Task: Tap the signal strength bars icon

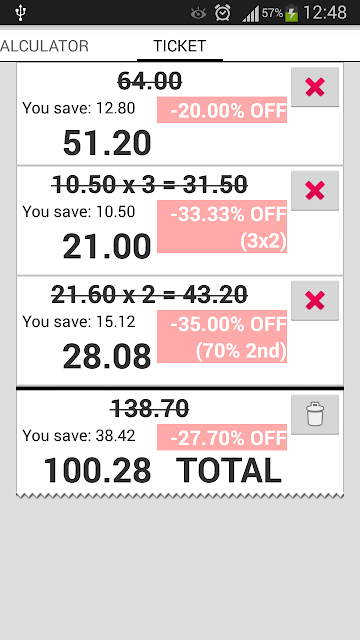Action: pyautogui.click(x=251, y=14)
